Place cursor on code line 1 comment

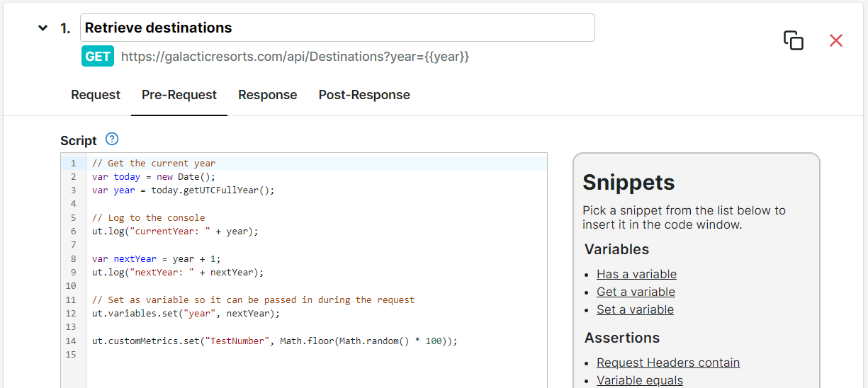154,163
